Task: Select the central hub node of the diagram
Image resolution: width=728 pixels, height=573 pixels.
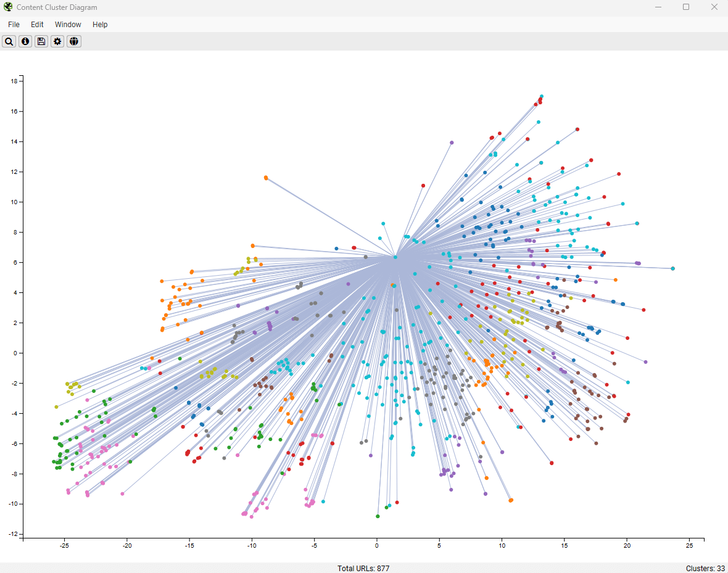Action: (397, 256)
